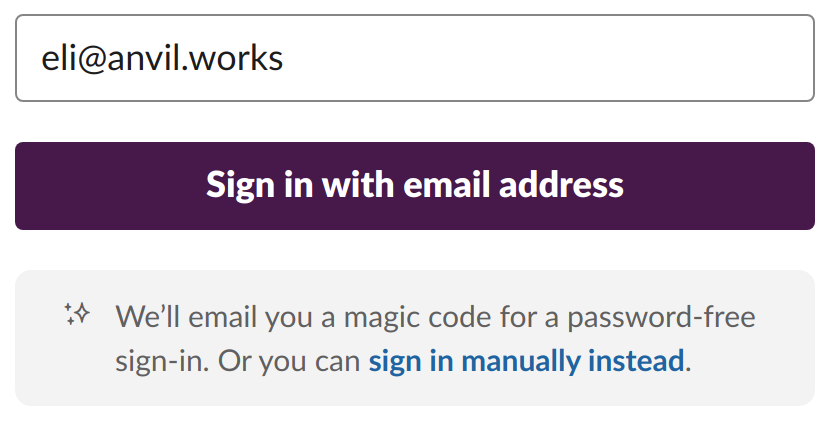Select the sparkles icon beside the notice
This screenshot has height=426, width=832.
77,314
